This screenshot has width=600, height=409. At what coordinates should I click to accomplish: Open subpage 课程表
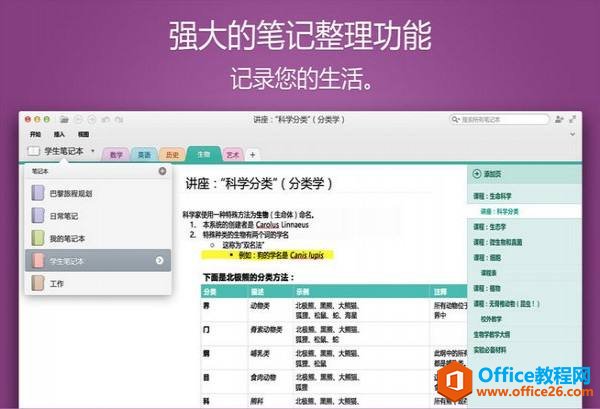click(524, 273)
